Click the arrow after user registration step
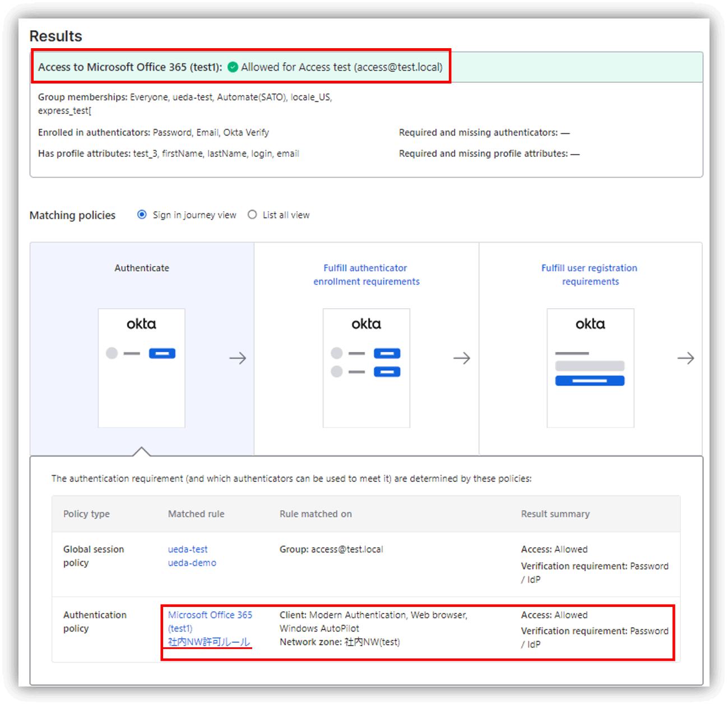Image resolution: width=728 pixels, height=705 pixels. [x=686, y=358]
